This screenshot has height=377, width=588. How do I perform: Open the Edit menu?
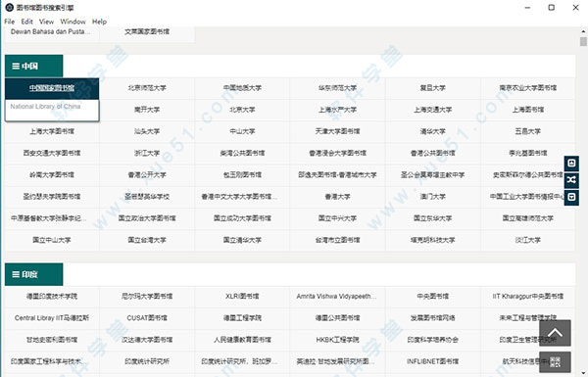coord(26,22)
